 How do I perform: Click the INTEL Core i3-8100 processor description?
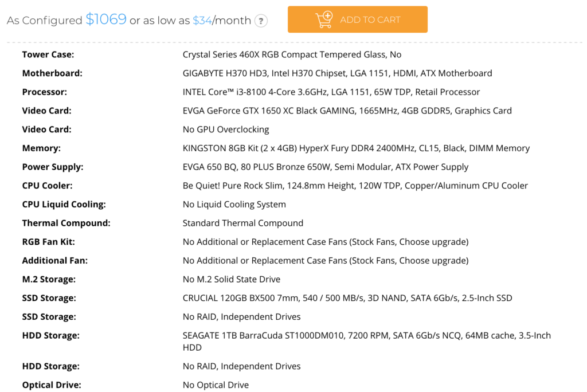click(331, 92)
